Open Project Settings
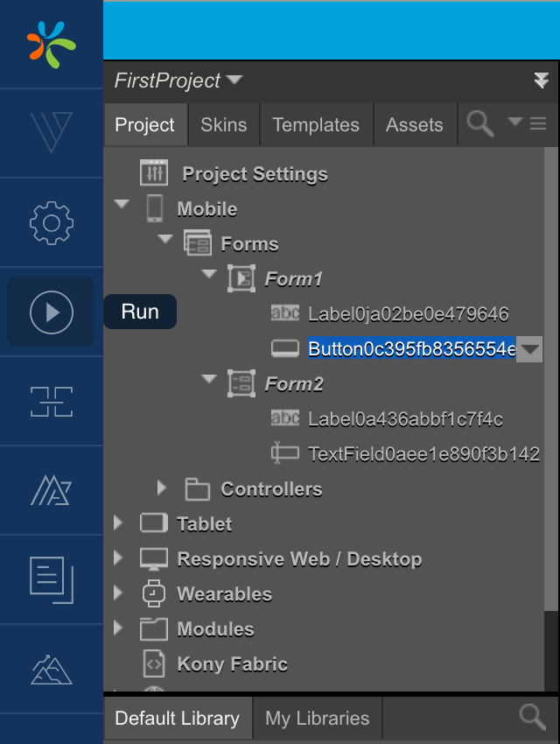The image size is (560, 744). [254, 173]
